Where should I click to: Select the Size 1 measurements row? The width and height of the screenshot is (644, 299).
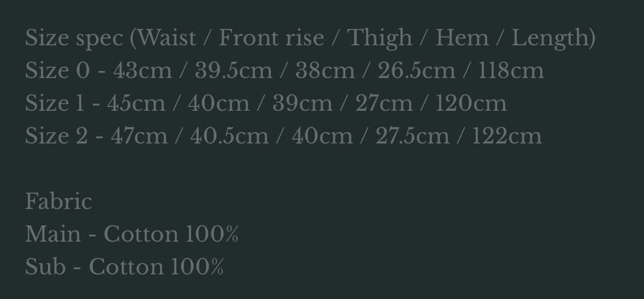[266, 103]
